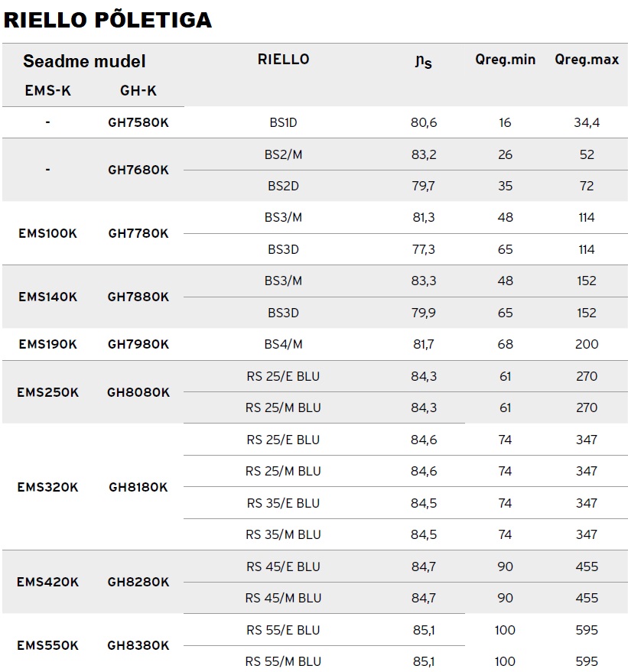Select the 34,4 Qreg.max value
The width and height of the screenshot is (628, 672).
(587, 122)
